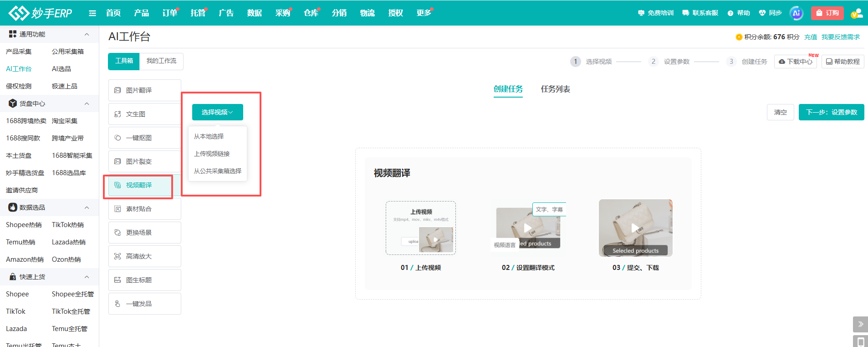Click the 清空 button

tap(780, 112)
